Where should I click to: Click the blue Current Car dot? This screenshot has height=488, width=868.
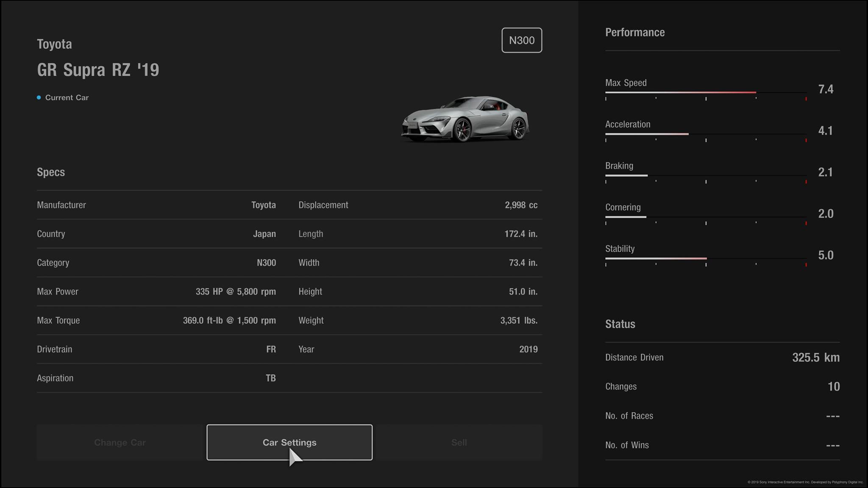click(39, 97)
